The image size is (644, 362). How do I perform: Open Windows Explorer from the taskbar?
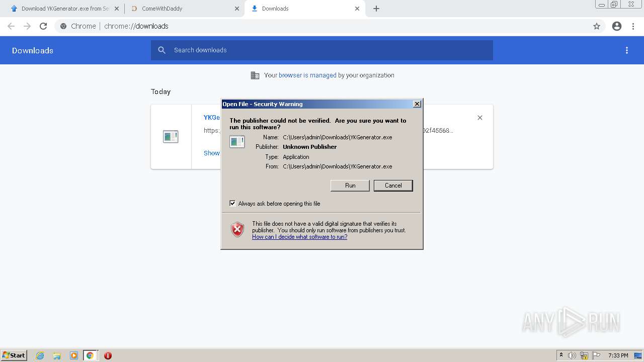pyautogui.click(x=57, y=355)
